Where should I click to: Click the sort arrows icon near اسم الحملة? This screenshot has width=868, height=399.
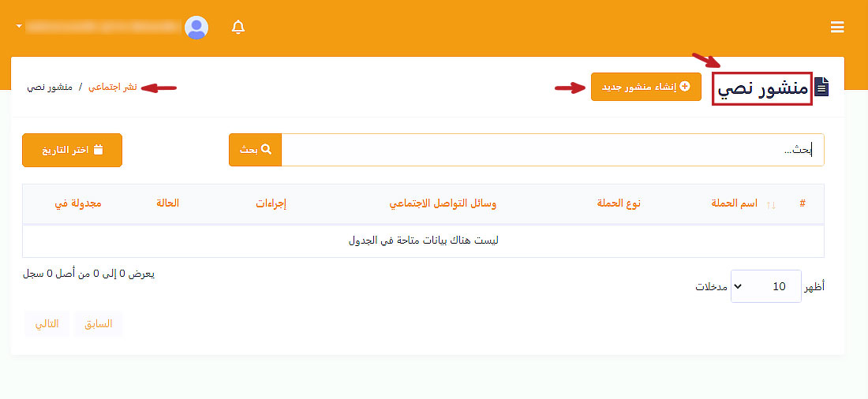[771, 204]
